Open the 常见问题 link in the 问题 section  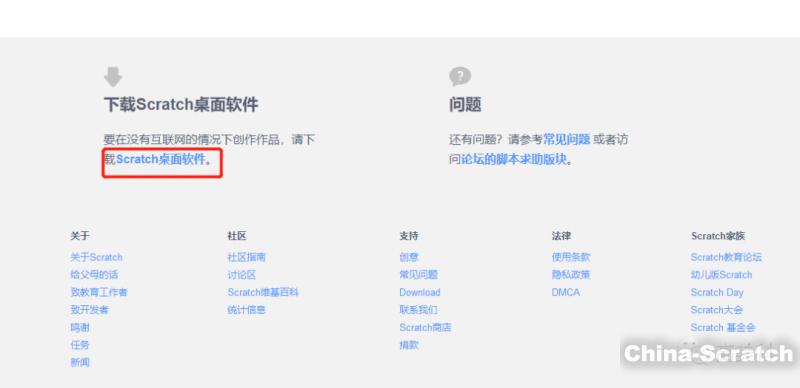pyautogui.click(x=566, y=139)
